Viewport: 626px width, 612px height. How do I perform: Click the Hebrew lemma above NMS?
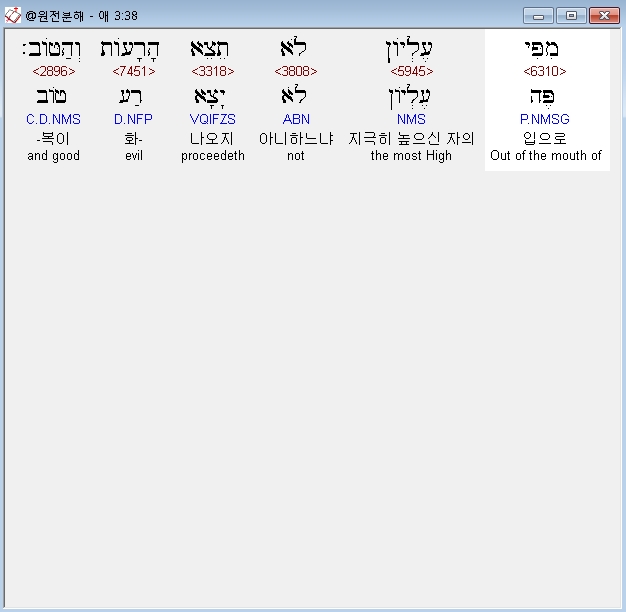click(410, 97)
